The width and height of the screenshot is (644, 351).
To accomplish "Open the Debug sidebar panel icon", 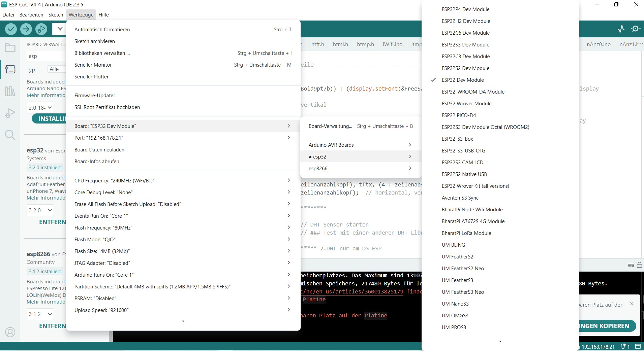I will [10, 113].
